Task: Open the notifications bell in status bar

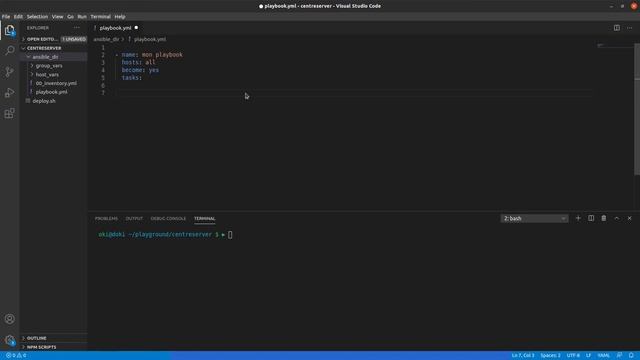Action: pos(631,356)
